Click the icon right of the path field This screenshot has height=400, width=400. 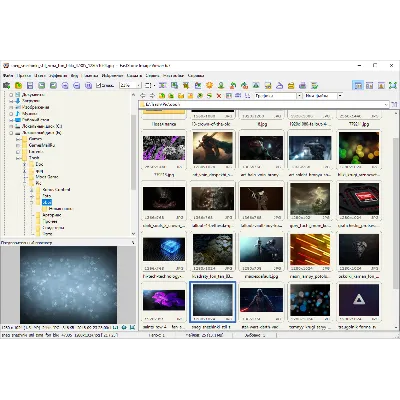pos(394,105)
